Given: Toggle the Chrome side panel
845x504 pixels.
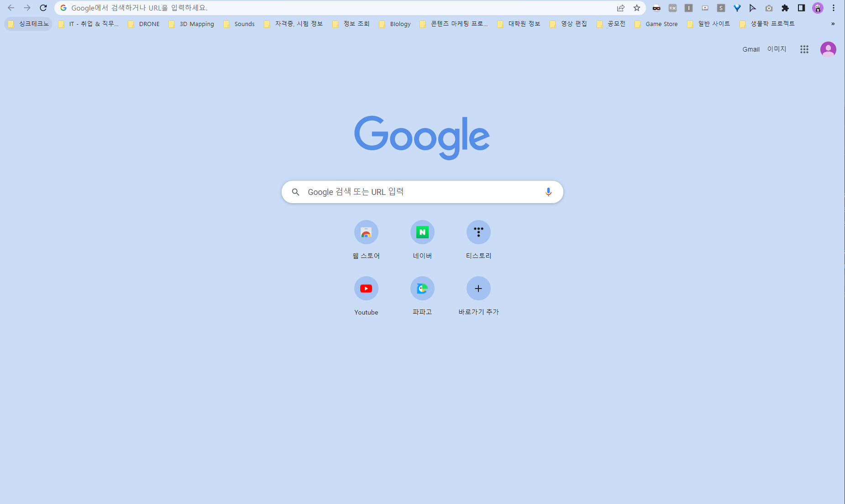Looking at the screenshot, I should coord(801,8).
